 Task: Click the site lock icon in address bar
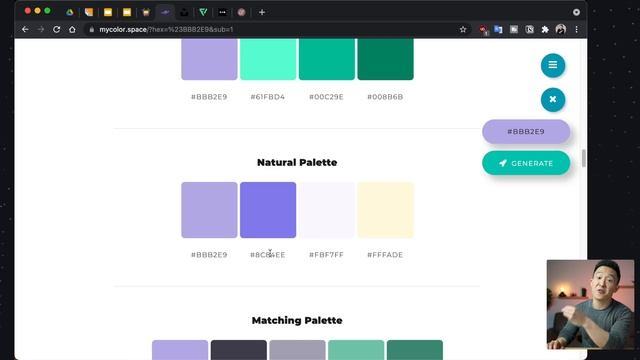pyautogui.click(x=91, y=29)
